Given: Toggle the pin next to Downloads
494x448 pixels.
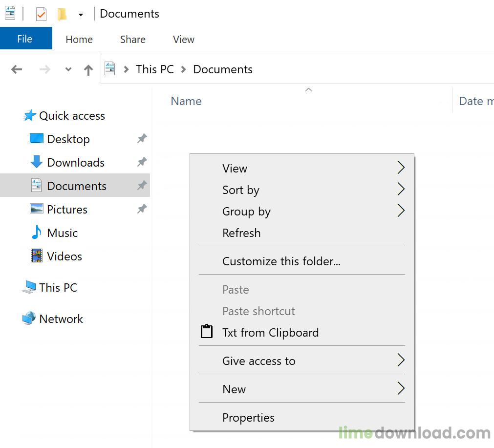Looking at the screenshot, I should click(x=142, y=162).
